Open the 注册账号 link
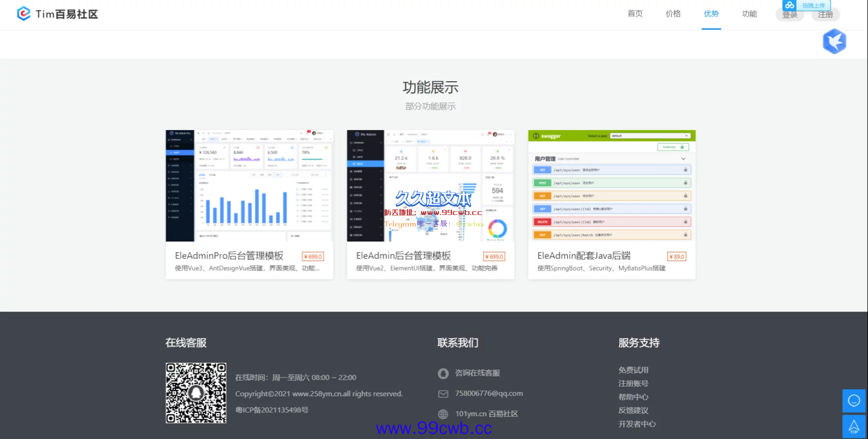This screenshot has width=868, height=439. 633,383
